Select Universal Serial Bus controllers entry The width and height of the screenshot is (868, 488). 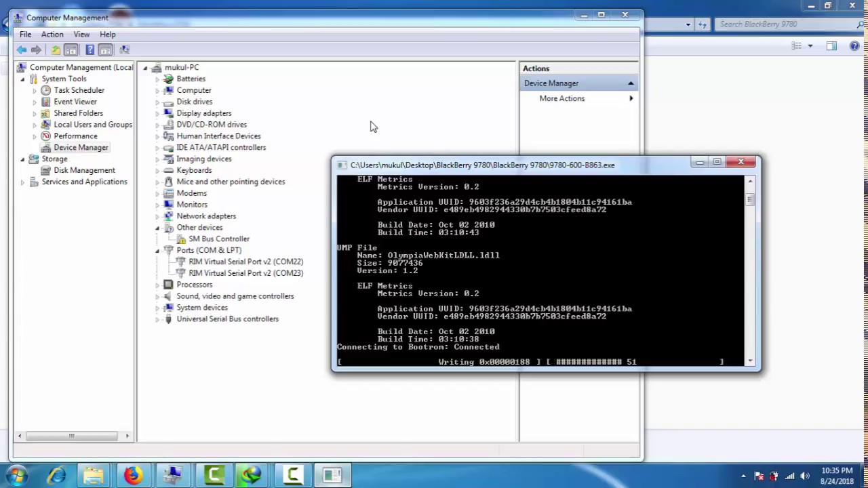pos(227,319)
